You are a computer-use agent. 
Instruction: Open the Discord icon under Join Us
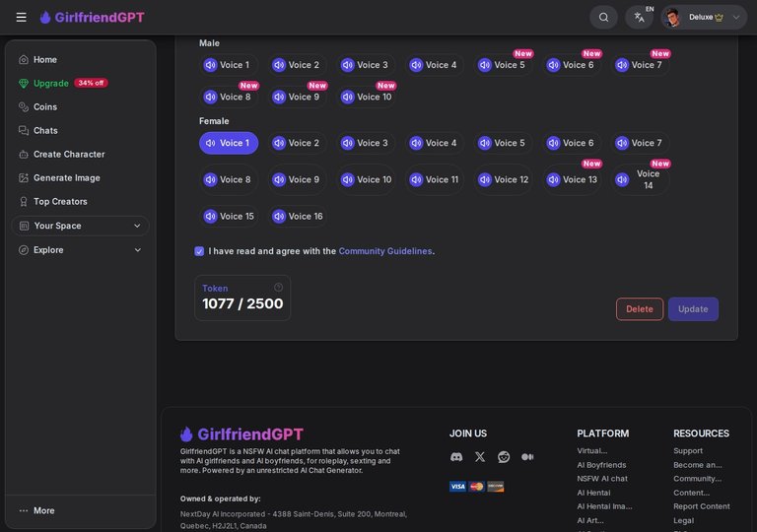[x=456, y=457]
